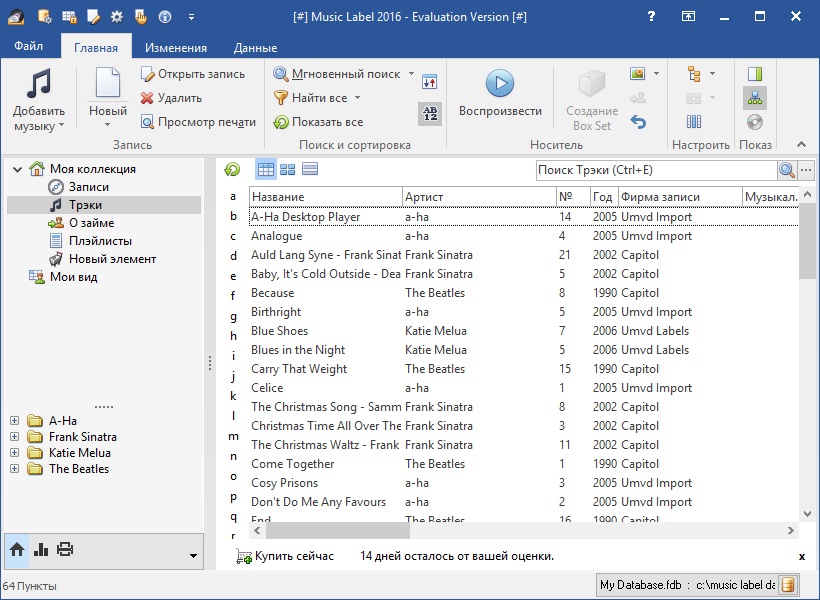820x600 pixels.
Task: Click the database icon in the status bar
Action: [788, 585]
